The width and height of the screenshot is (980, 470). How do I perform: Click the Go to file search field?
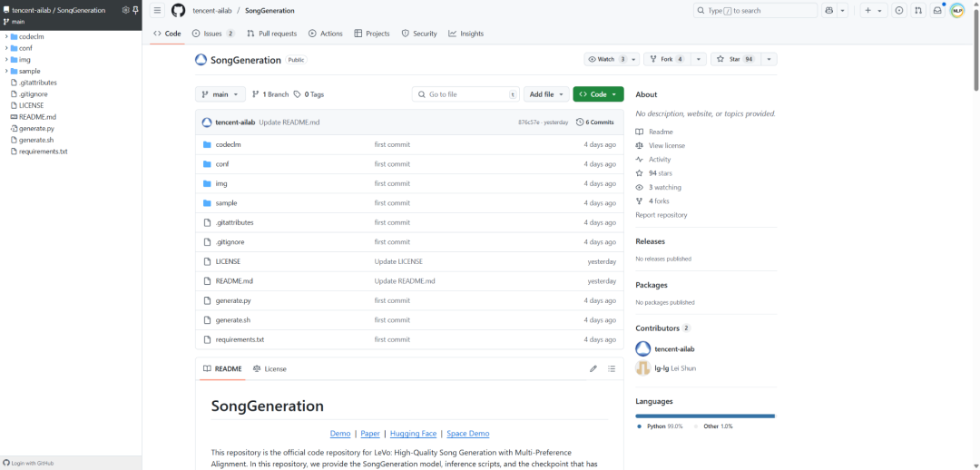click(465, 94)
